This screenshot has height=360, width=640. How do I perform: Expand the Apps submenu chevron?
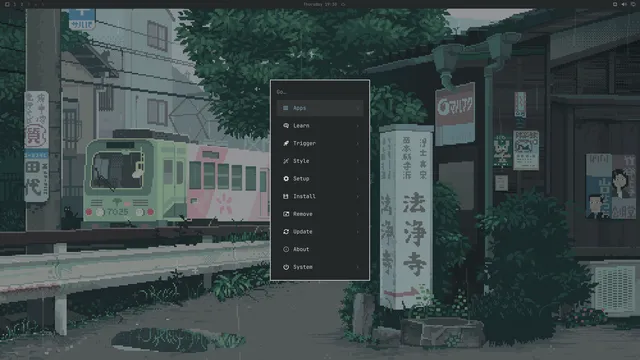(358, 108)
